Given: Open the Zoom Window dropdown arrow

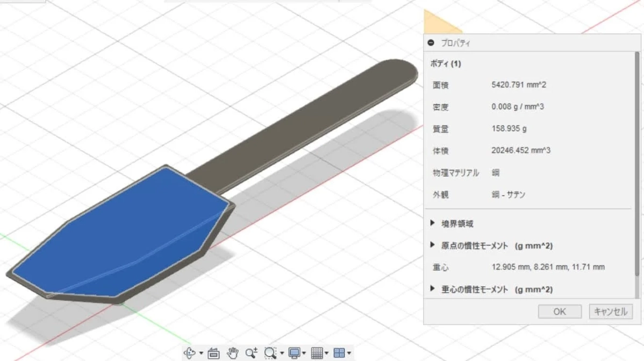Looking at the screenshot, I should click(x=281, y=353).
